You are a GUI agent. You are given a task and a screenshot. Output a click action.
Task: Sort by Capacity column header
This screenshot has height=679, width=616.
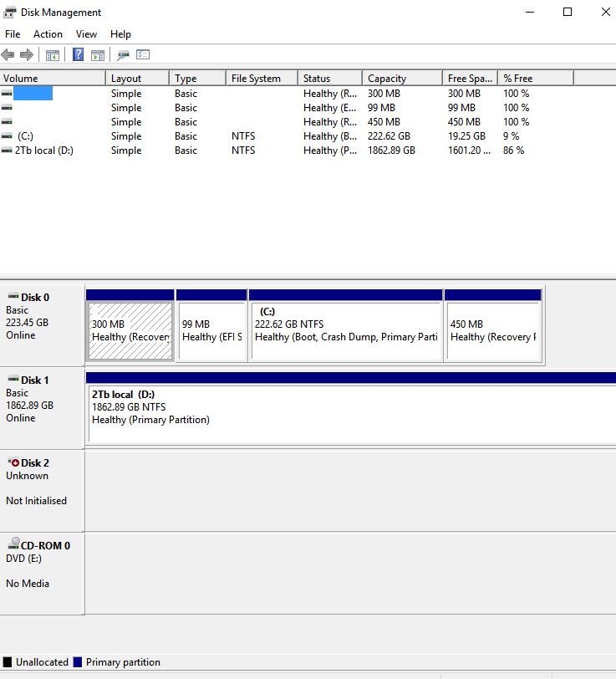[x=402, y=79]
